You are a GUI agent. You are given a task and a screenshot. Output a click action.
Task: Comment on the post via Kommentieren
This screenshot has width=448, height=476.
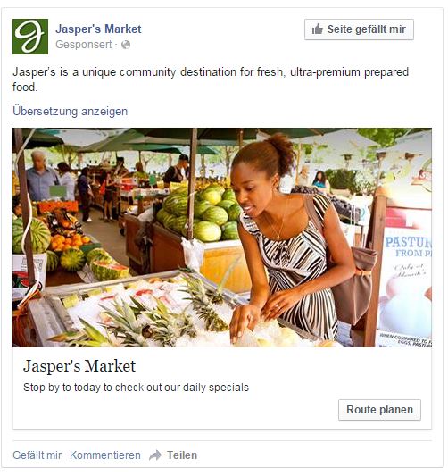(105, 455)
